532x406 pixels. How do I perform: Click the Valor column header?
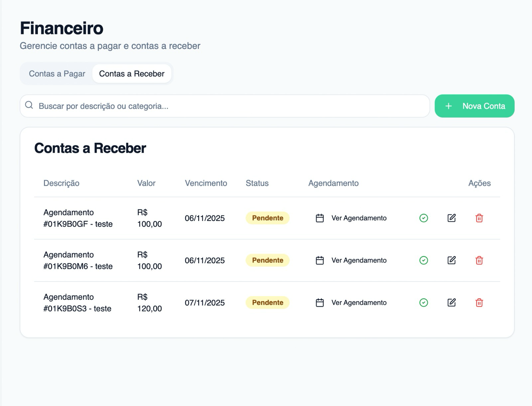pyautogui.click(x=146, y=183)
